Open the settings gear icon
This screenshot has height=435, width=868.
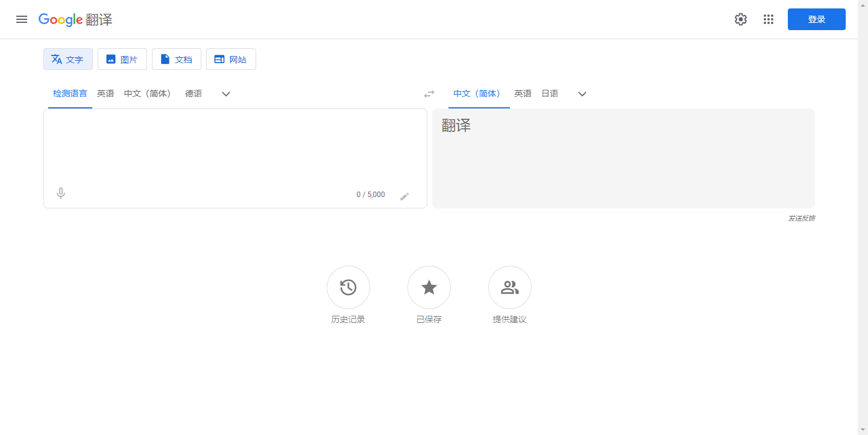[x=741, y=19]
